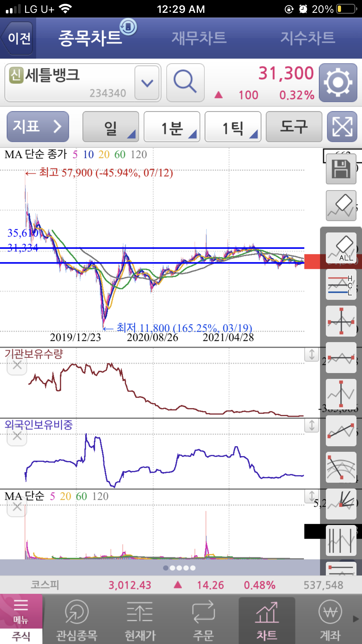Tap the chart page indicator dots
The image size is (362, 644).
(179, 568)
